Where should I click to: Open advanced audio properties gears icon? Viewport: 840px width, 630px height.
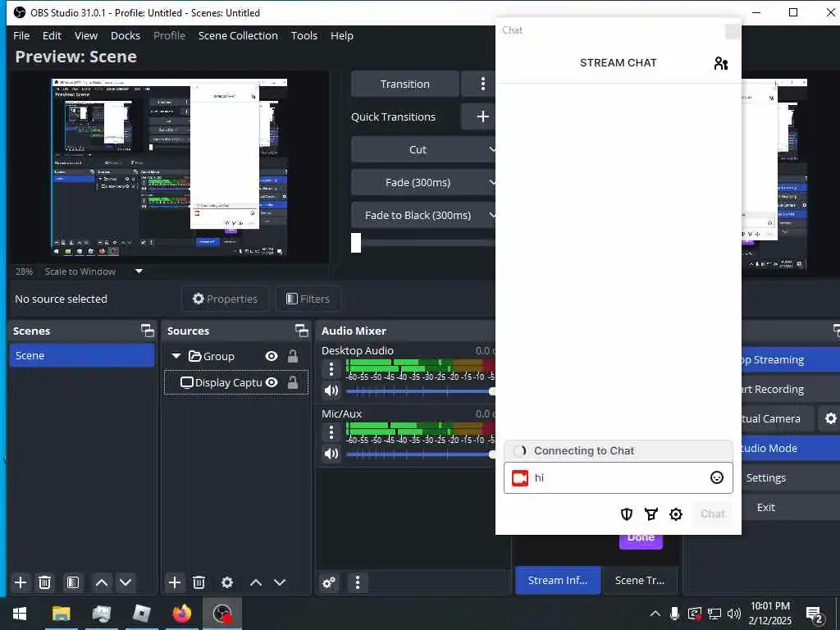click(329, 582)
